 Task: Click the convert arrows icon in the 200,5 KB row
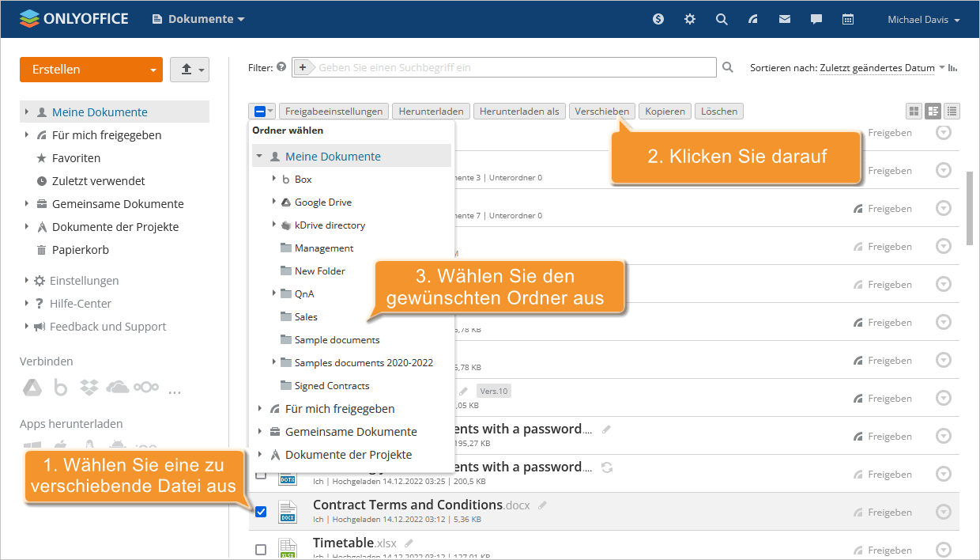[607, 467]
